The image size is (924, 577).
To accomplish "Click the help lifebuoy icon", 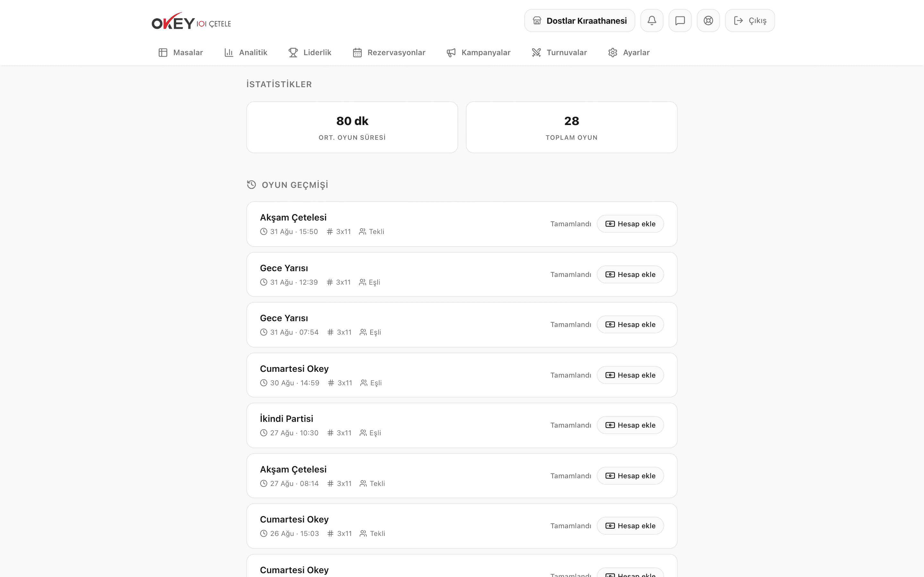I will [708, 21].
